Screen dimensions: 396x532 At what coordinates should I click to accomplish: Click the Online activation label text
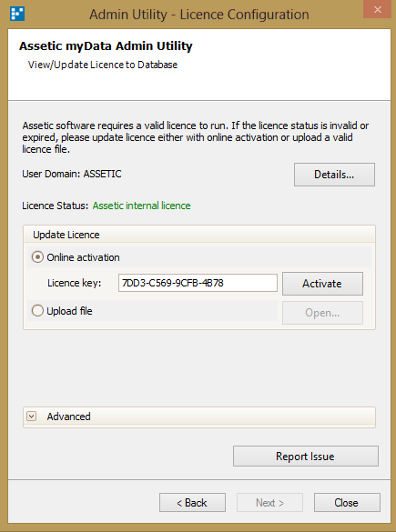83,257
